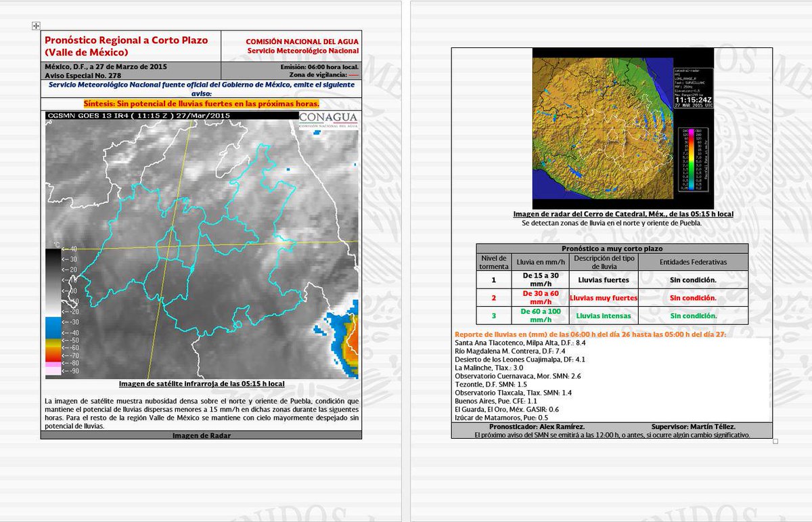Click 'Supervisor: Martín Téllez.'
812x522 pixels.
tap(694, 427)
